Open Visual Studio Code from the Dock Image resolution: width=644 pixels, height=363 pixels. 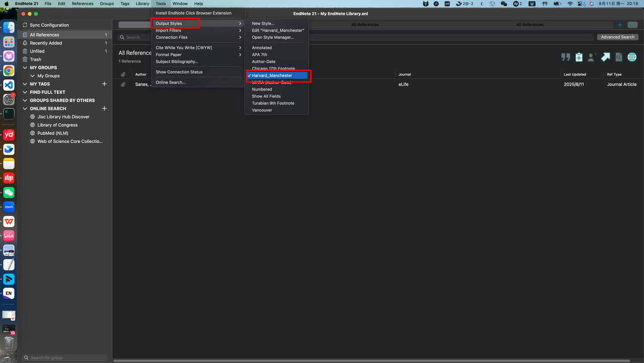9,85
